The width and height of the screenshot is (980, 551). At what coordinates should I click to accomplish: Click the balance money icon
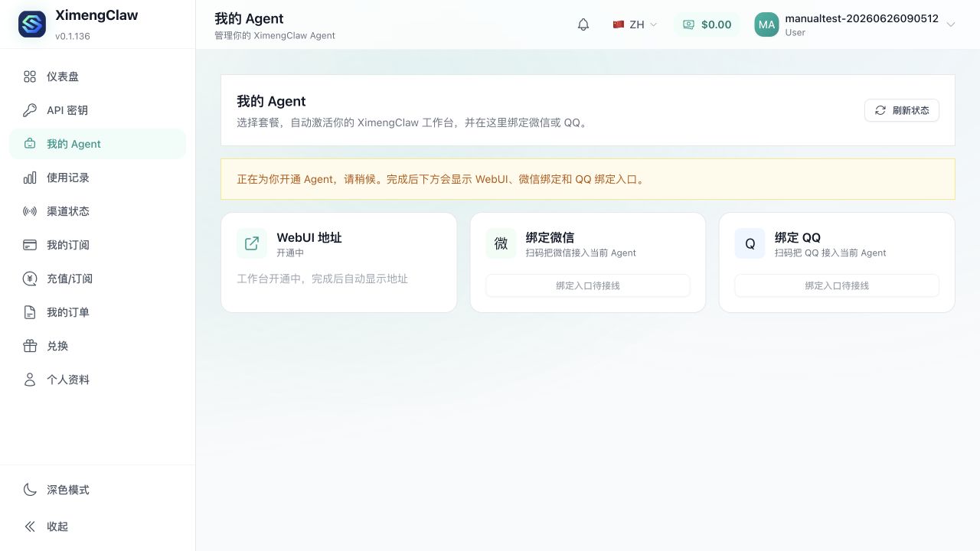(688, 24)
